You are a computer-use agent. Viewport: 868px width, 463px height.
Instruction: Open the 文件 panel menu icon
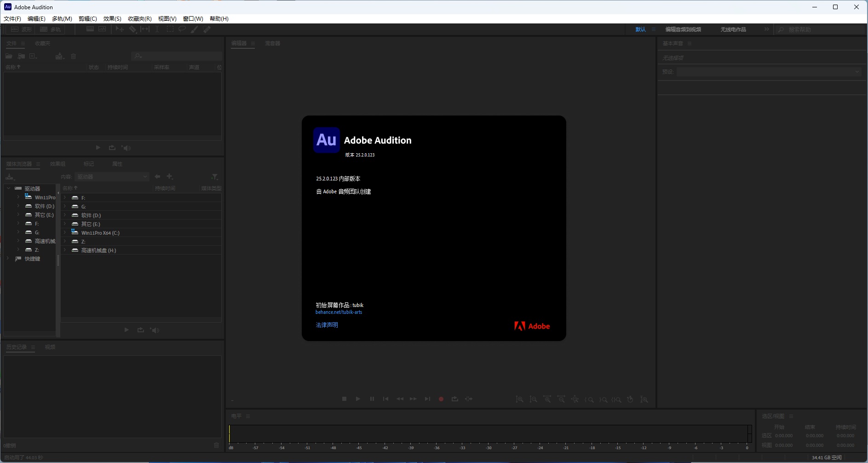[x=23, y=43]
